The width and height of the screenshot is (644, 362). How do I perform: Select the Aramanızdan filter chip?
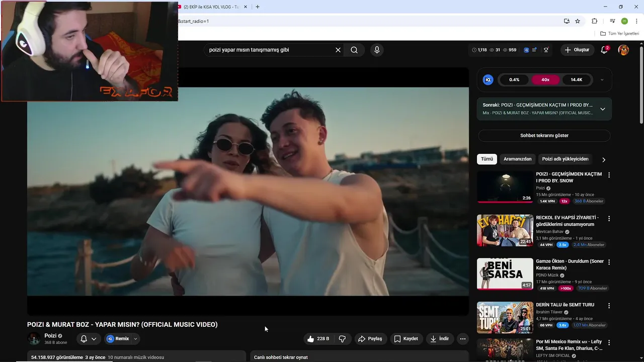tap(517, 159)
